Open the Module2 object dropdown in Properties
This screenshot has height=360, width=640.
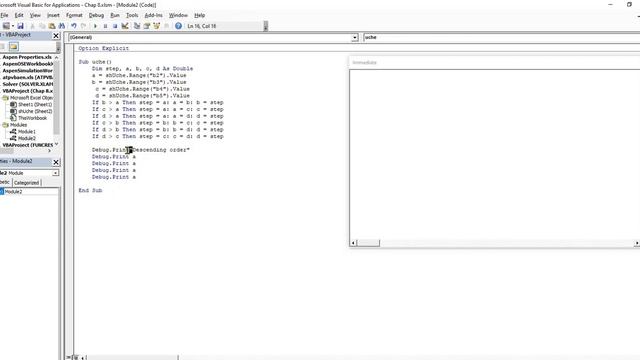(55, 173)
